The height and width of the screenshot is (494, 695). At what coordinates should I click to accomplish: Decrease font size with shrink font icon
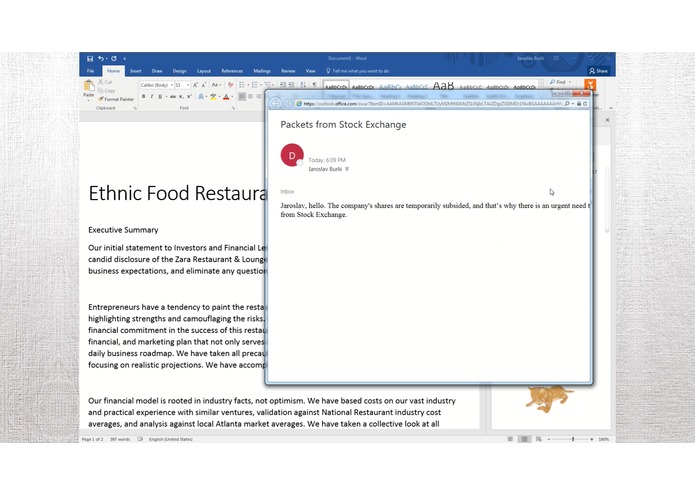click(x=203, y=85)
